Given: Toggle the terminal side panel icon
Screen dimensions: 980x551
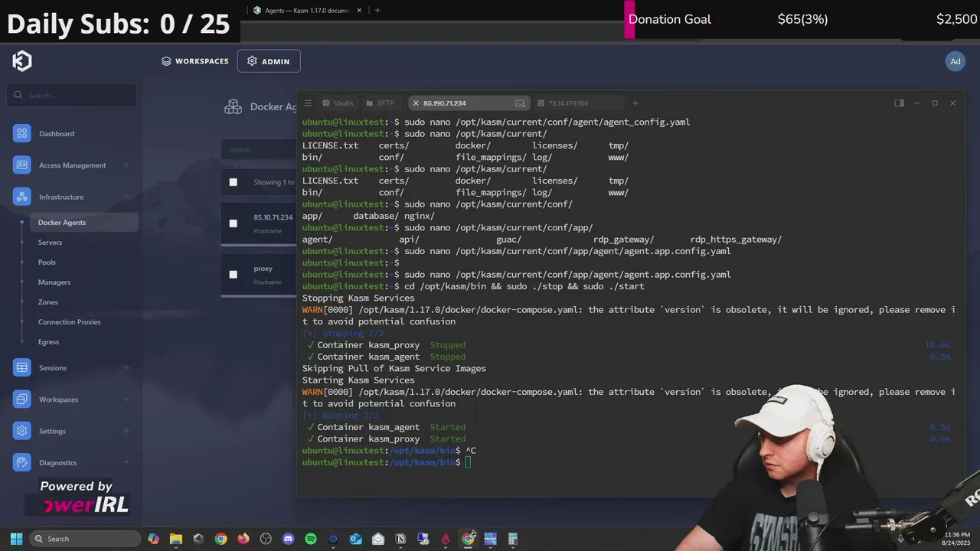Looking at the screenshot, I should (x=900, y=103).
